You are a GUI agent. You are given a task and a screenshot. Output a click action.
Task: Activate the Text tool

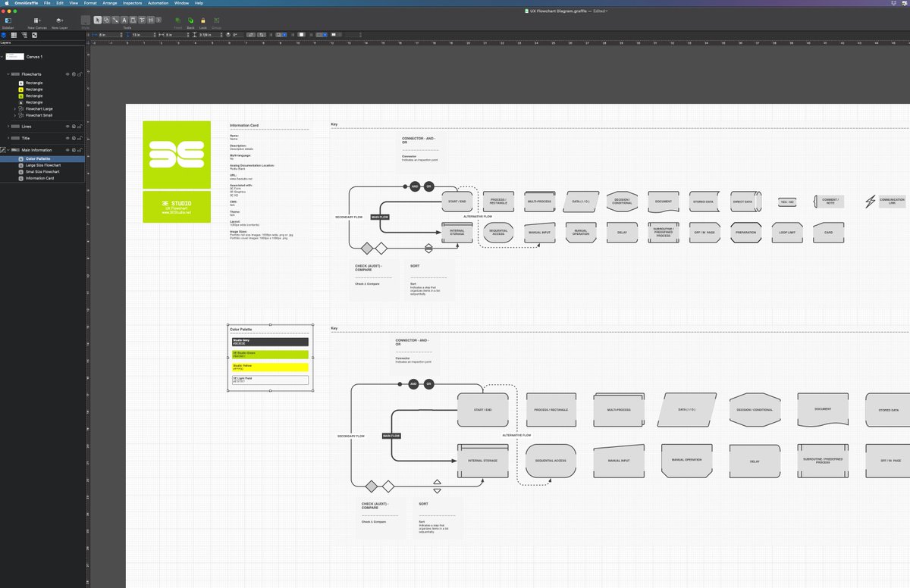click(124, 20)
